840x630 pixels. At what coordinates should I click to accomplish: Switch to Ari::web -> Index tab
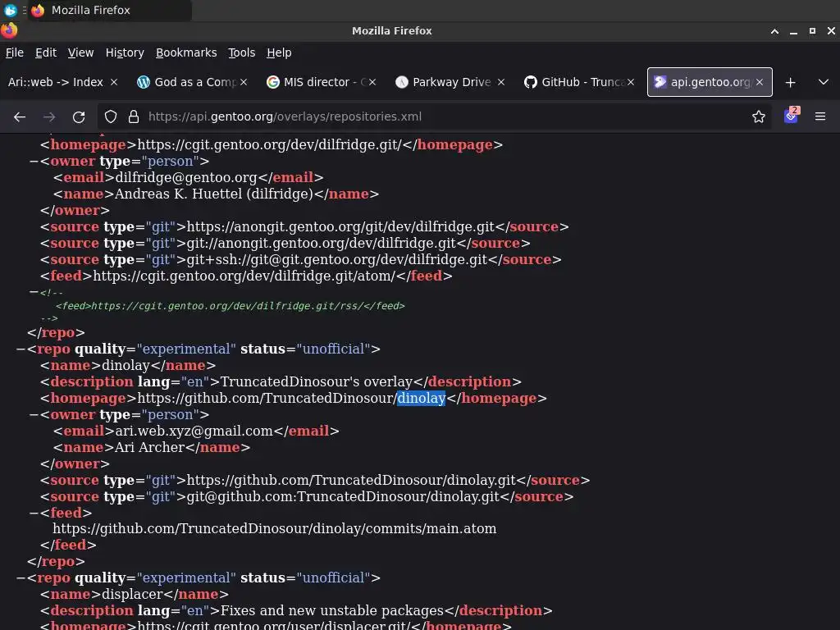tap(56, 82)
